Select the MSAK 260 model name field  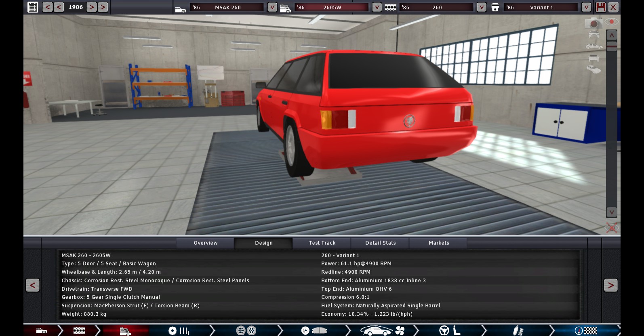(x=227, y=7)
